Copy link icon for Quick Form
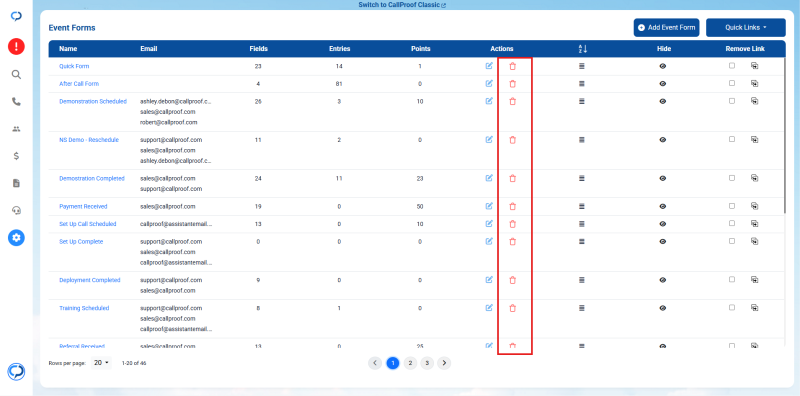 [x=754, y=66]
